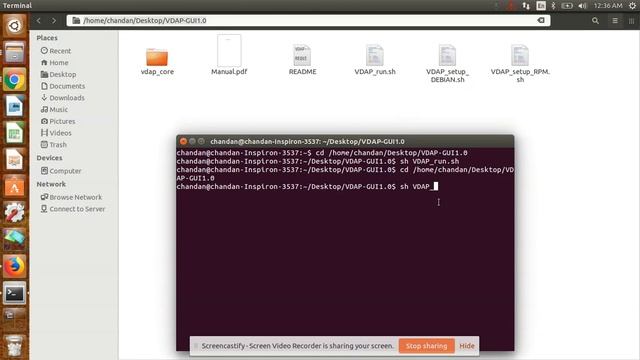The image size is (640, 360).
Task: Select the Terminal icon in the launcher
Action: pos(14,293)
